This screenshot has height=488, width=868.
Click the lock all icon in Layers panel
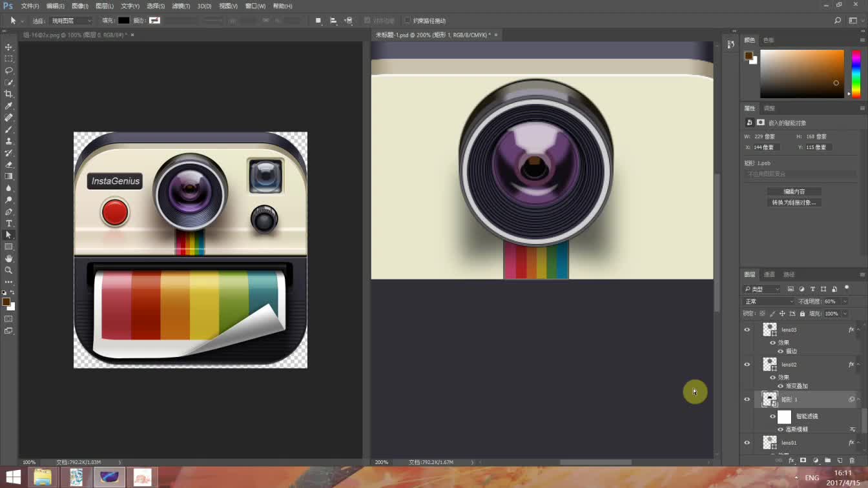(x=802, y=314)
